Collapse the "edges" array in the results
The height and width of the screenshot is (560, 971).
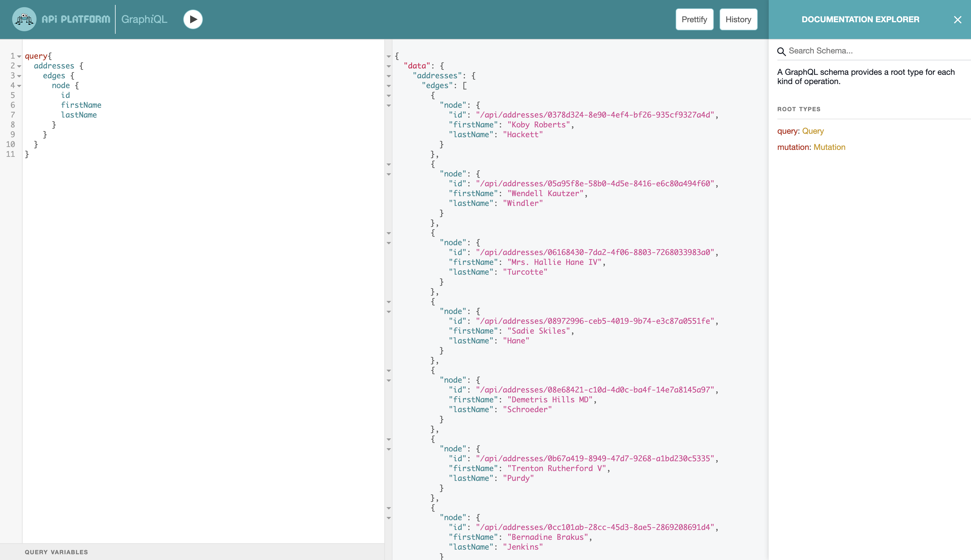point(389,86)
